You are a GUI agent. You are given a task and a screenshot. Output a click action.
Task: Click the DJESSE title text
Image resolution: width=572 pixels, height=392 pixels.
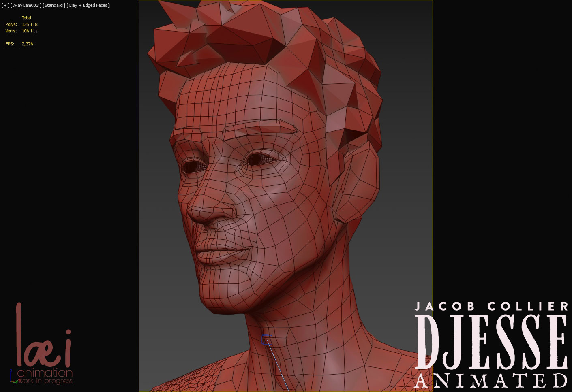491,342
